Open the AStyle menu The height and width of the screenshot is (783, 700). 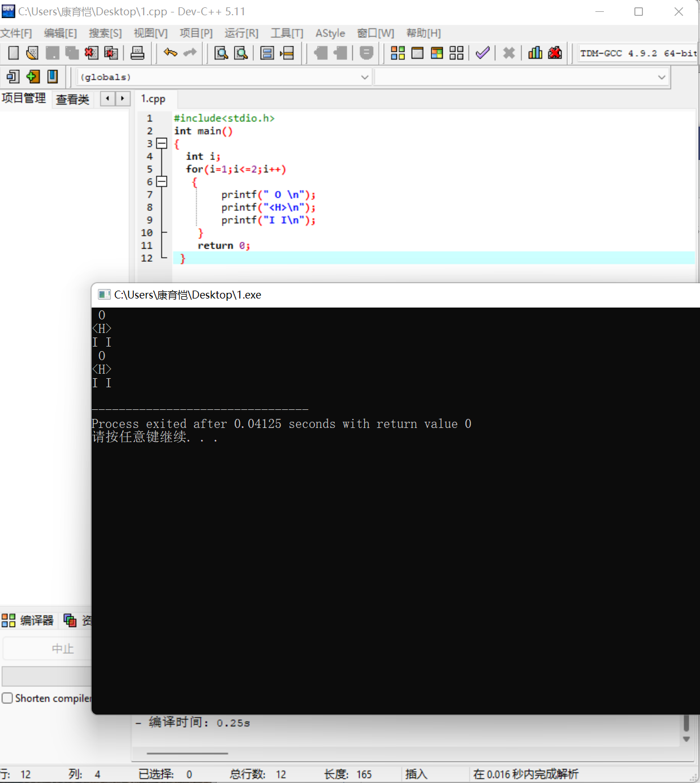(x=330, y=33)
